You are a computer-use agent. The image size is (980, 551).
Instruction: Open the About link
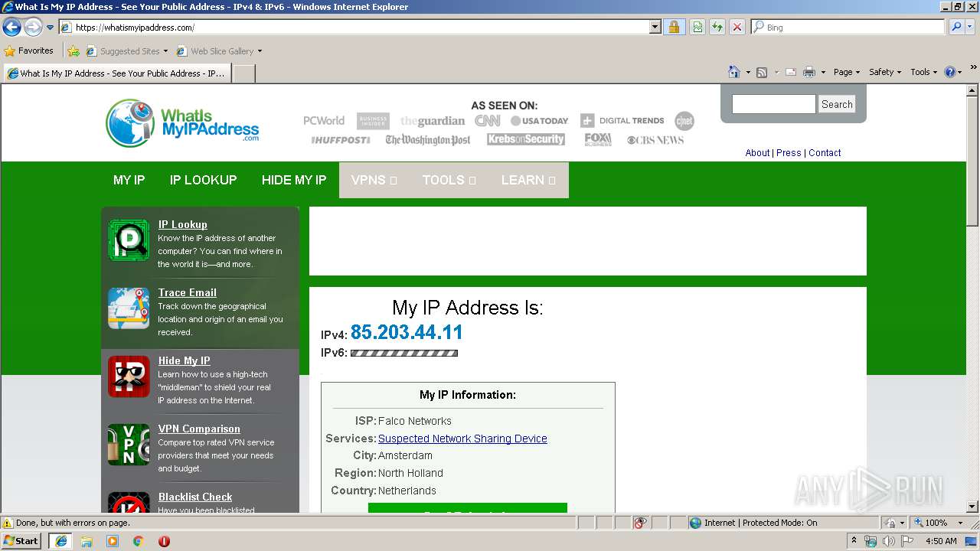click(x=757, y=153)
